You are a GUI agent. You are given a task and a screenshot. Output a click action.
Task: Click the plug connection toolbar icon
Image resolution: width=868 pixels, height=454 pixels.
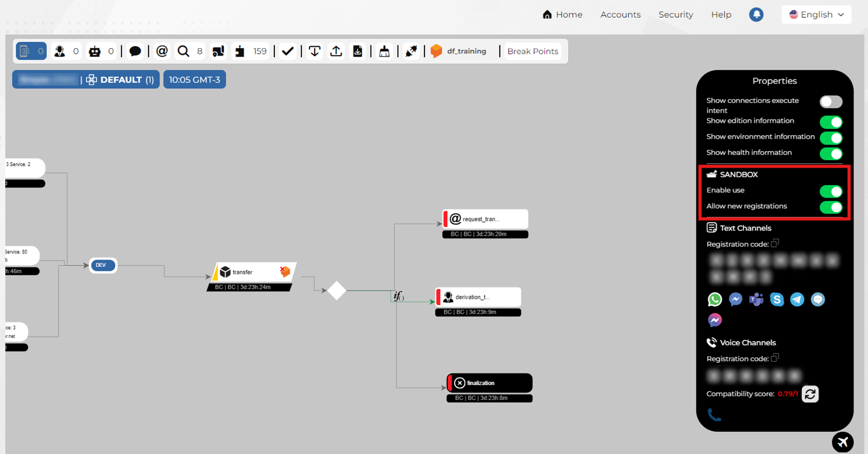(x=411, y=51)
